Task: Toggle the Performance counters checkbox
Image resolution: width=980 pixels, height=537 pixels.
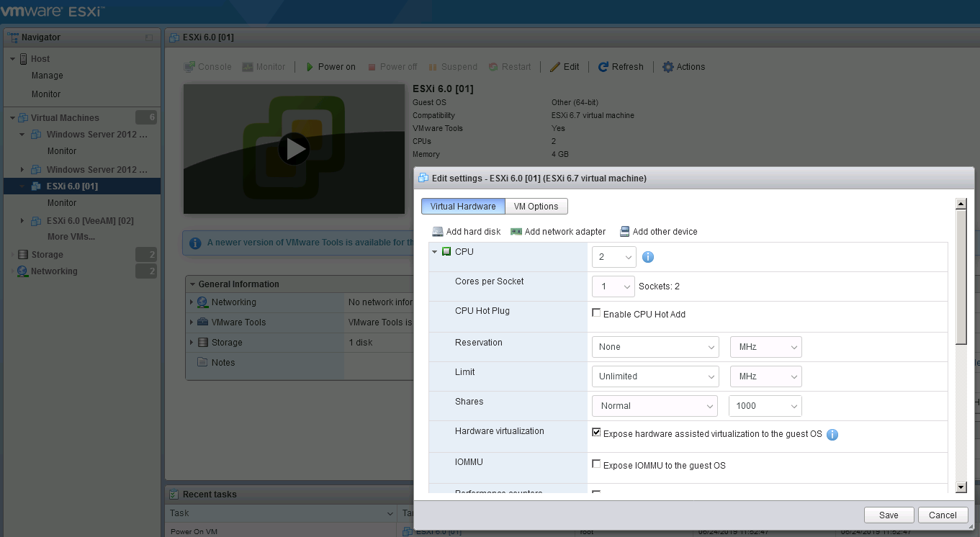Action: coord(596,493)
